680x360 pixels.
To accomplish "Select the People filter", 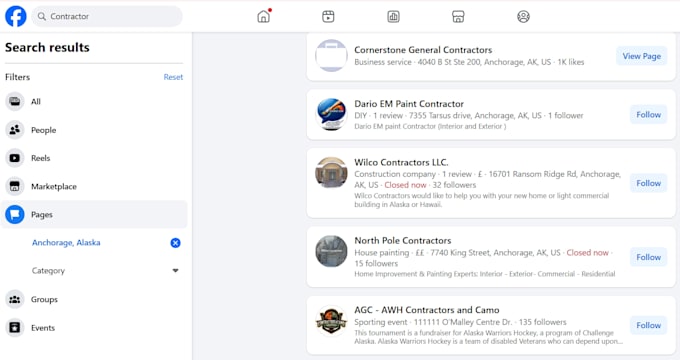I will coord(94,130).
